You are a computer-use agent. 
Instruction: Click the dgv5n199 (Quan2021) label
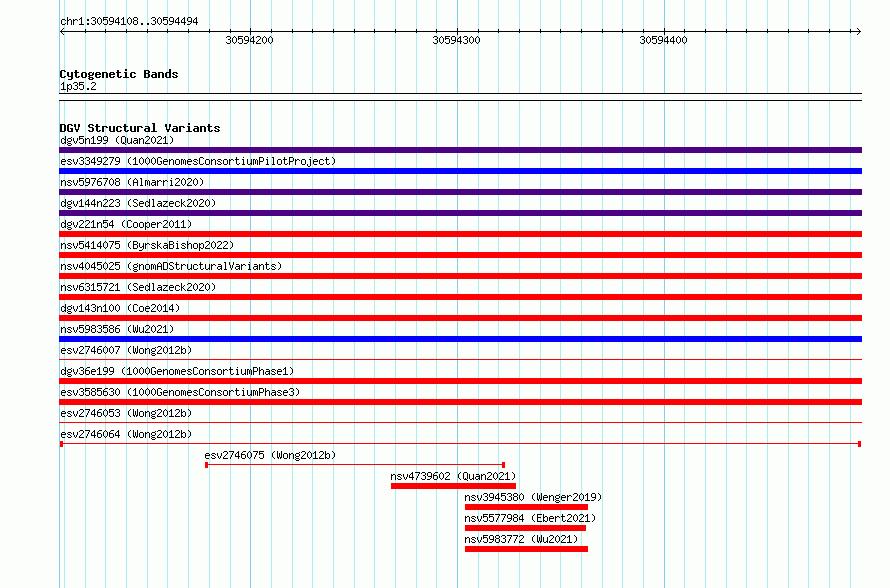117,140
